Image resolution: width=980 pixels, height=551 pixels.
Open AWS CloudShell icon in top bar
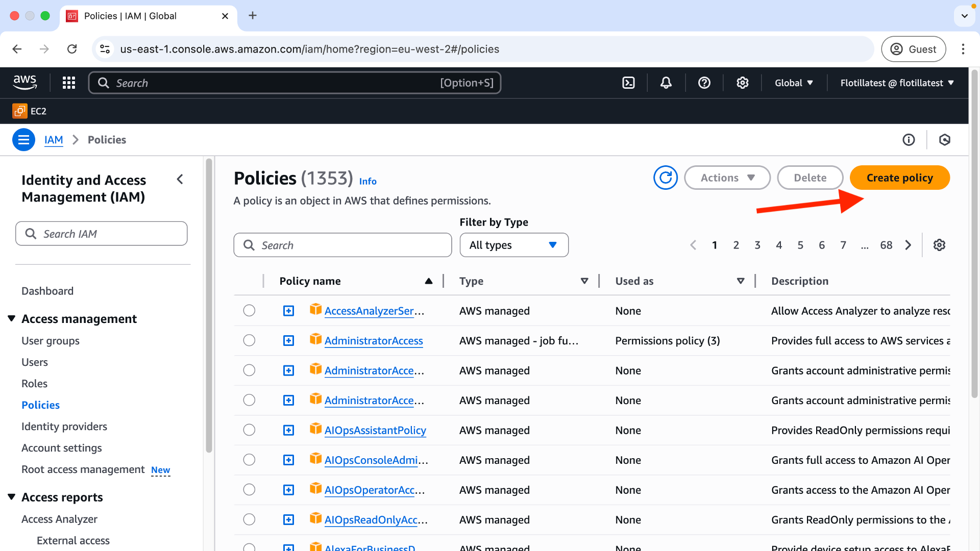pyautogui.click(x=628, y=83)
